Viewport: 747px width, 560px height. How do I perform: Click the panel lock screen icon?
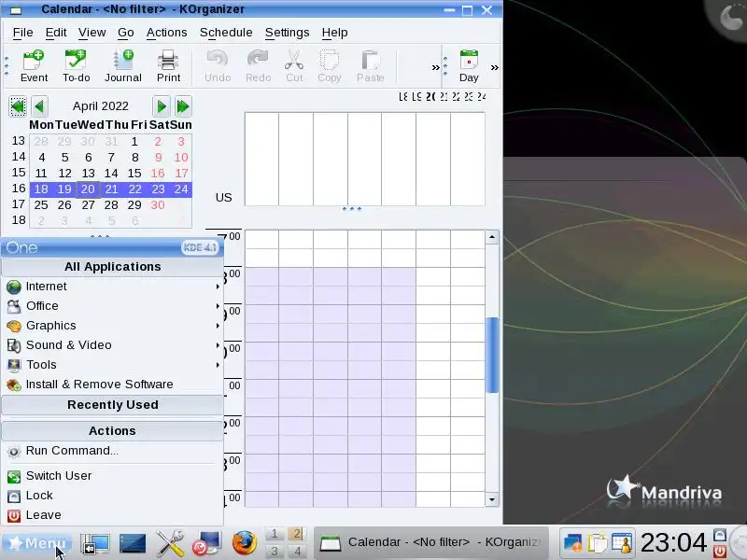coord(720,535)
